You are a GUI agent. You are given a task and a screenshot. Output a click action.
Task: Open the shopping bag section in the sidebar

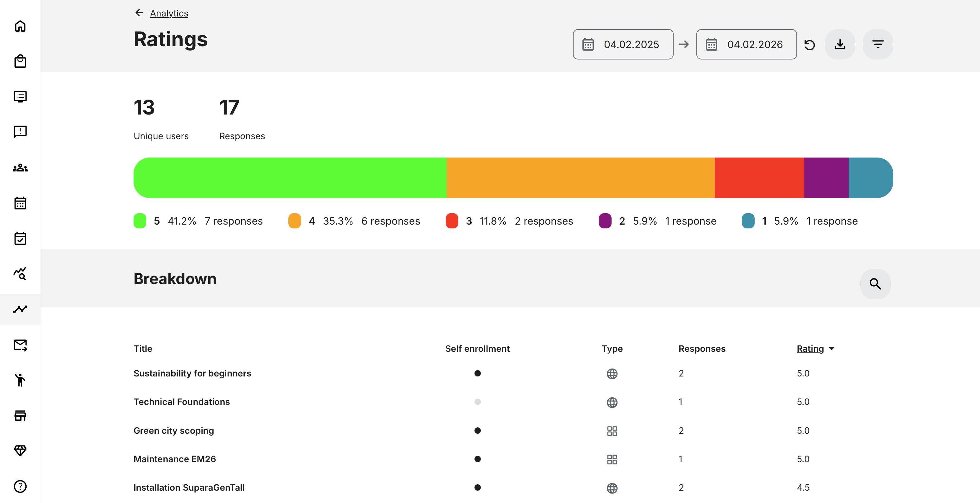20,61
